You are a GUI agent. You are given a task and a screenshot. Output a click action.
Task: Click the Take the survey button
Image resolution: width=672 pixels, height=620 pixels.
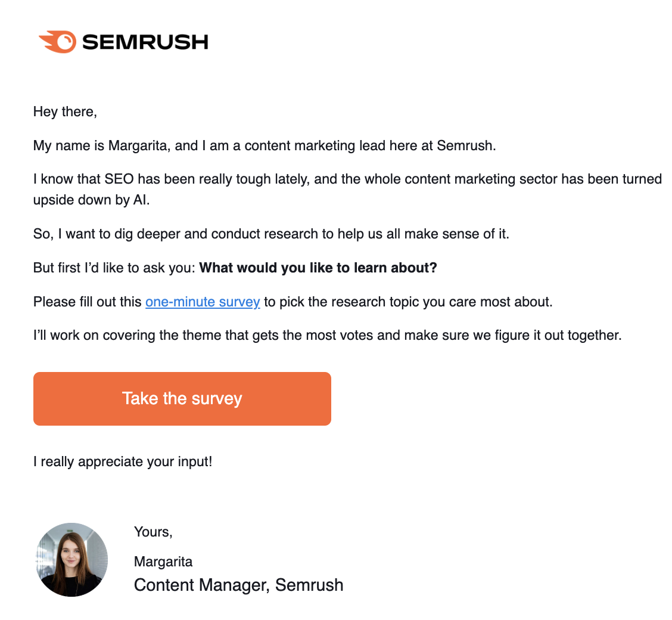(182, 398)
